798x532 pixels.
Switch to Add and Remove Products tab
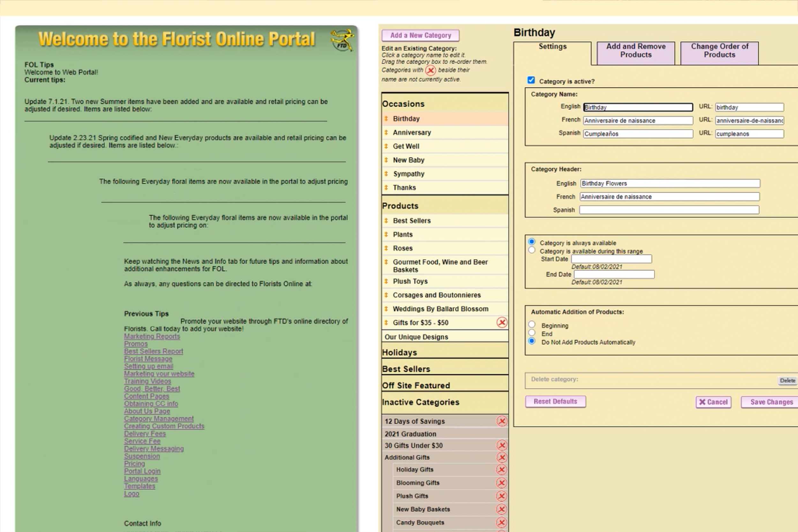(636, 51)
